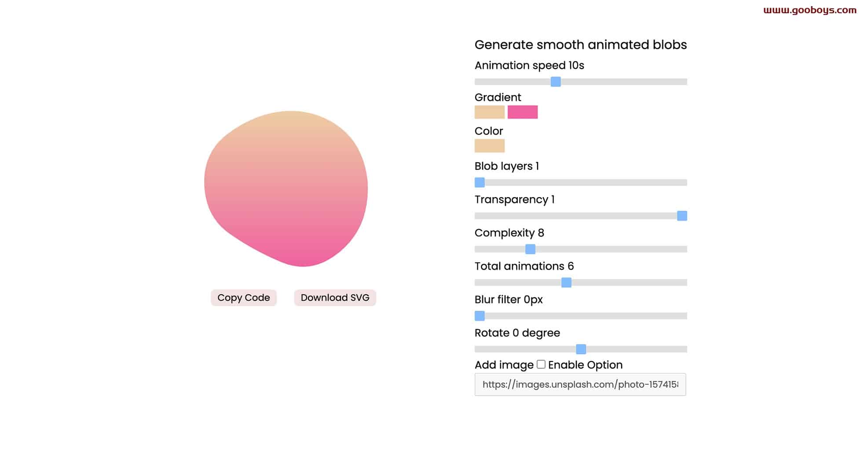This screenshot has height=475, width=868.
Task: Click the Download SVG button
Action: click(x=335, y=298)
